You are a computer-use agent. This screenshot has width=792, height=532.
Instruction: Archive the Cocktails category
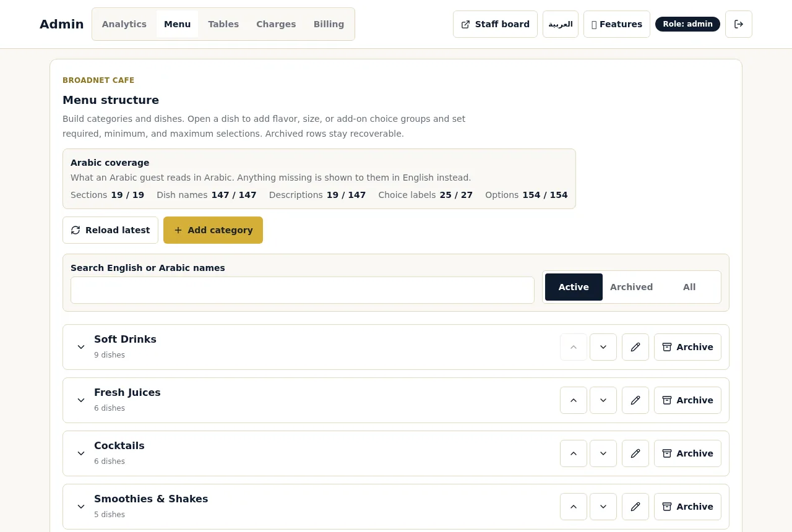pyautogui.click(x=687, y=453)
